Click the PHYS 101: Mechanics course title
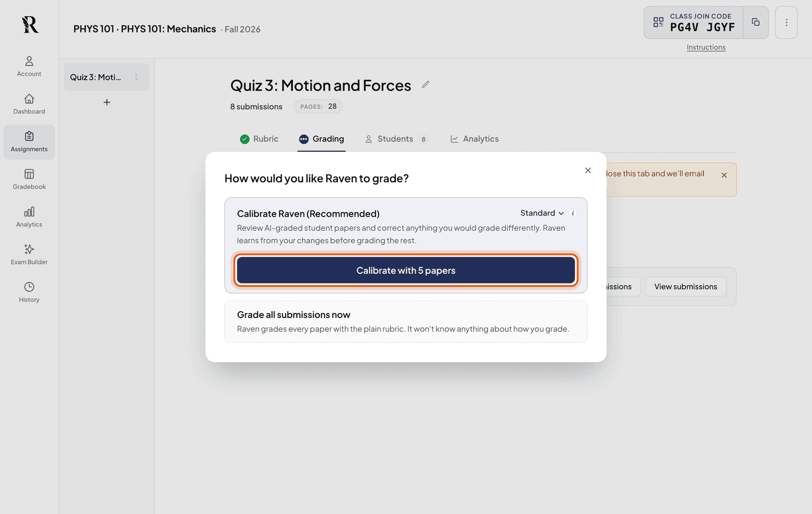The image size is (812, 514). pos(168,29)
